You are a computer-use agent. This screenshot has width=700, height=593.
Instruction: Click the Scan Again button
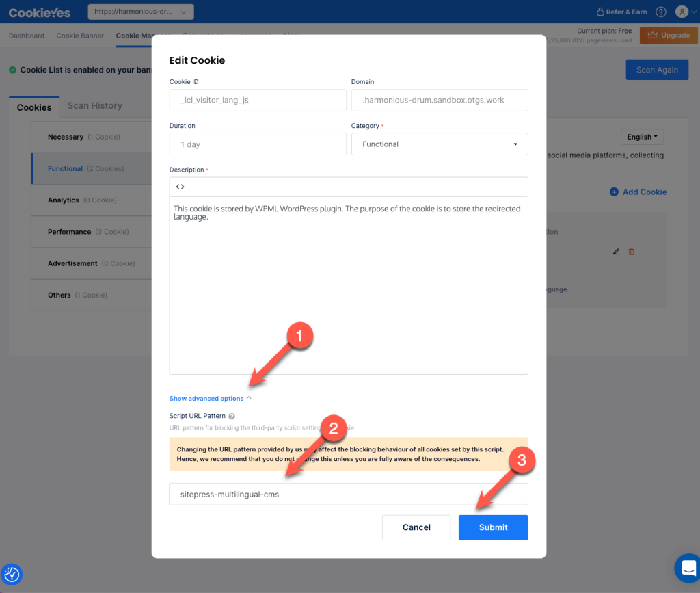(x=657, y=70)
